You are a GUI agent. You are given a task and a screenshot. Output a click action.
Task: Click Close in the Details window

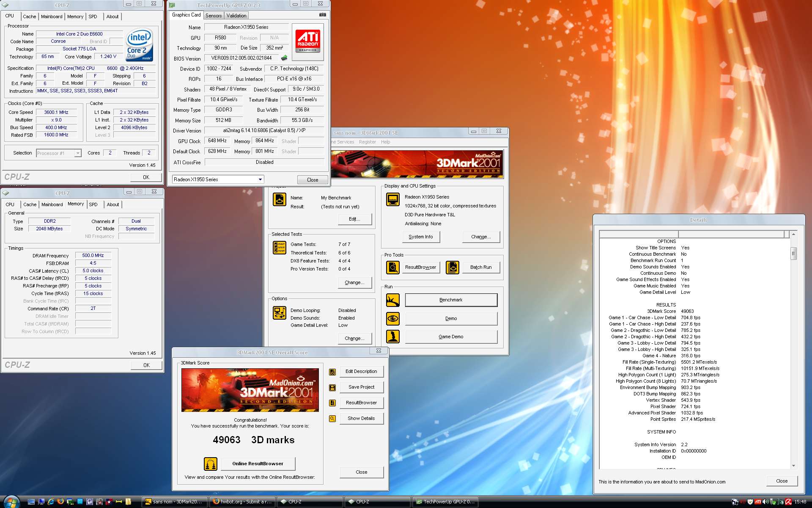pyautogui.click(x=782, y=481)
